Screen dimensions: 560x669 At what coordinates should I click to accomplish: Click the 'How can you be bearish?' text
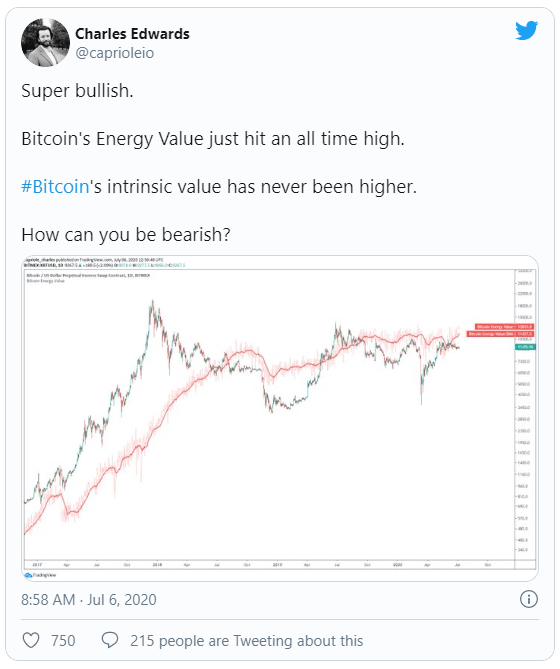(126, 235)
